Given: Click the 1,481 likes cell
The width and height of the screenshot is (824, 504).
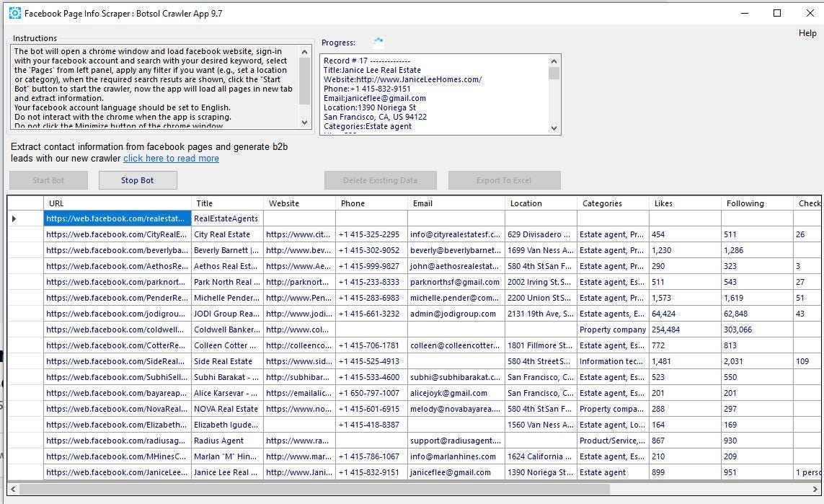Looking at the screenshot, I should 685,361.
